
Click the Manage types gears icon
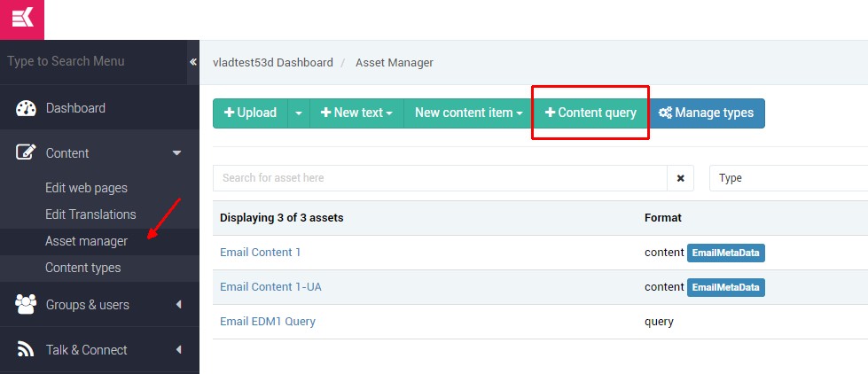[665, 113]
